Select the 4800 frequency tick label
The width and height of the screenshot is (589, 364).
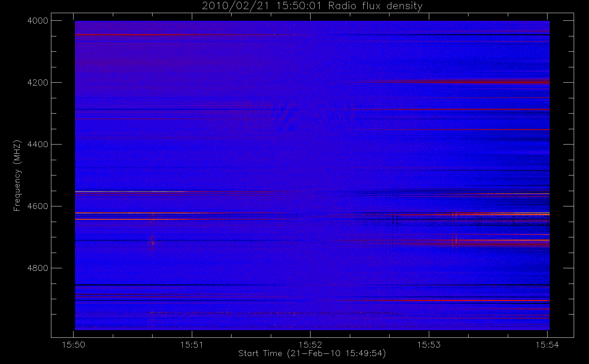(38, 268)
